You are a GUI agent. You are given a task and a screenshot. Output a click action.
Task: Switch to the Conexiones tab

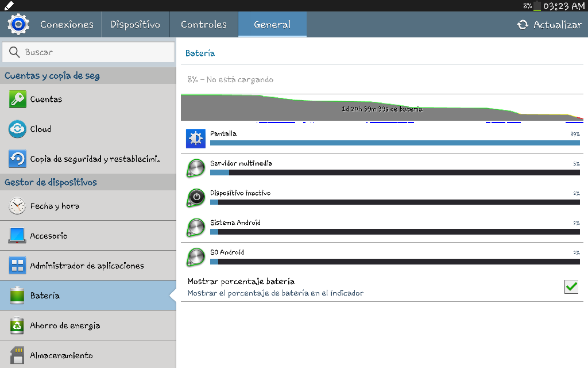pyautogui.click(x=67, y=25)
